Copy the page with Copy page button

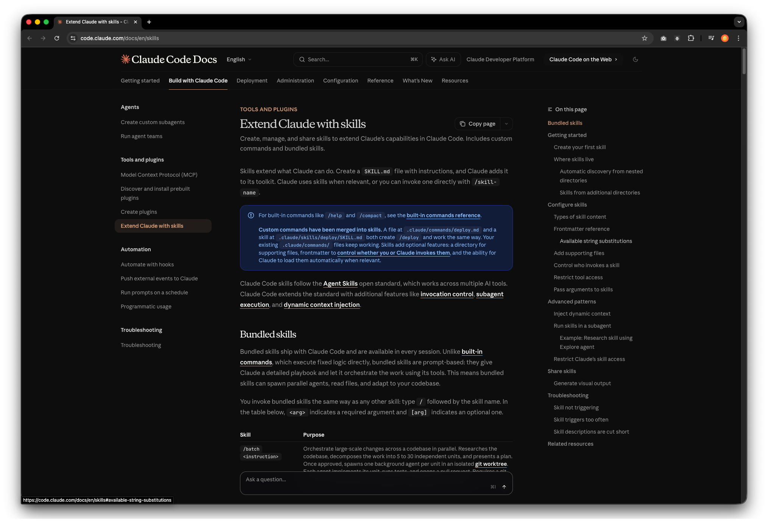[478, 124]
